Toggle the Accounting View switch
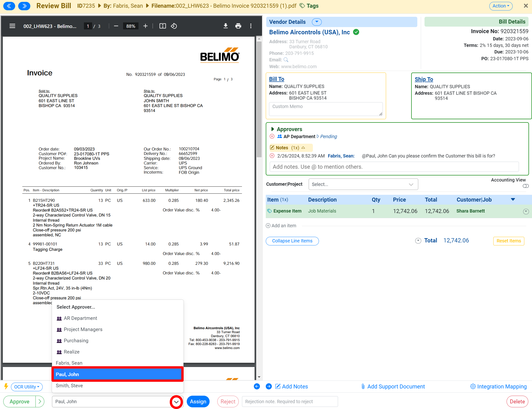 click(525, 186)
